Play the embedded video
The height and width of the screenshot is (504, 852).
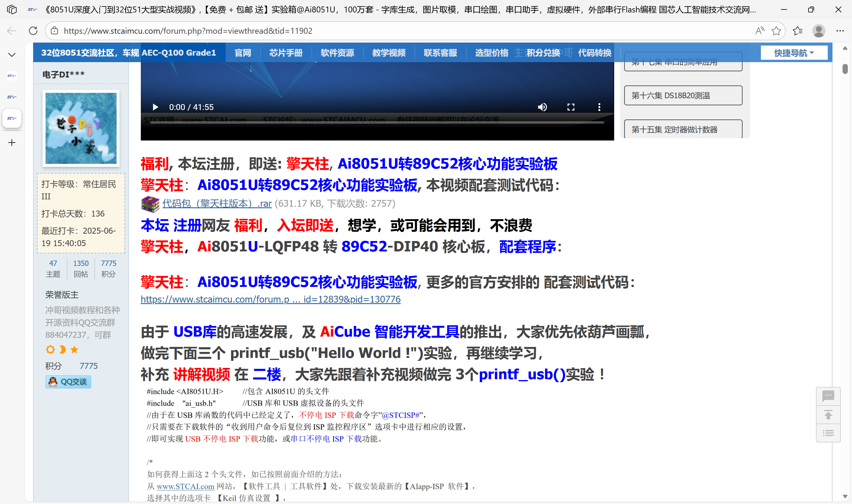coord(155,107)
